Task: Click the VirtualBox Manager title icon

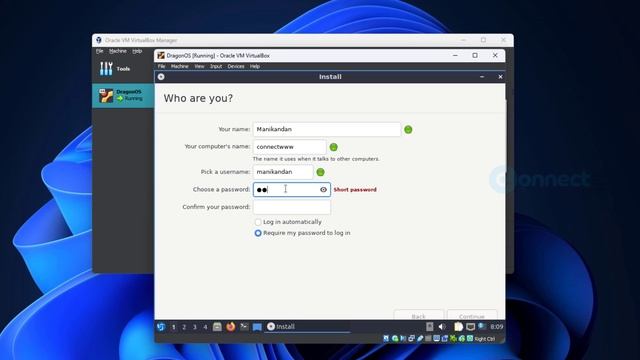Action: click(98, 40)
